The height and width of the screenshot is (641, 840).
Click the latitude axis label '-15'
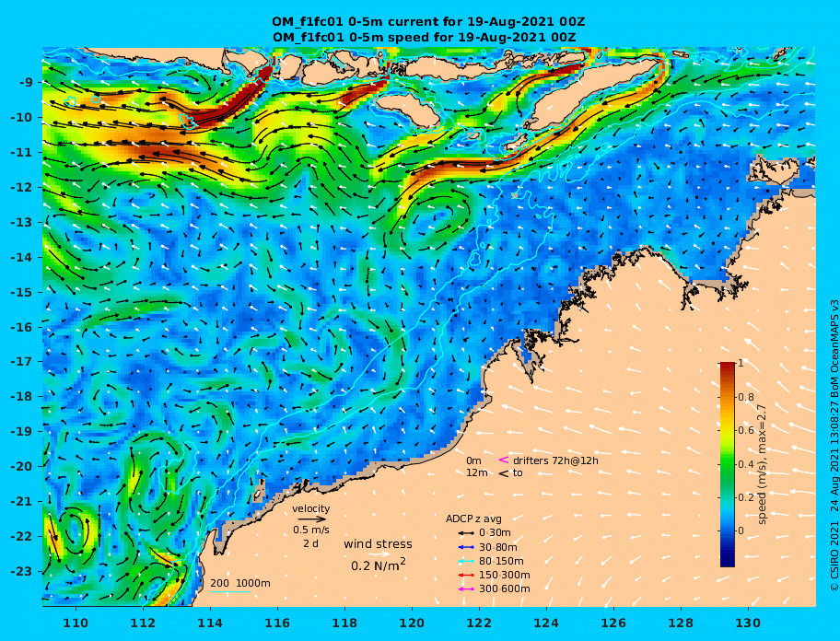(x=22, y=292)
